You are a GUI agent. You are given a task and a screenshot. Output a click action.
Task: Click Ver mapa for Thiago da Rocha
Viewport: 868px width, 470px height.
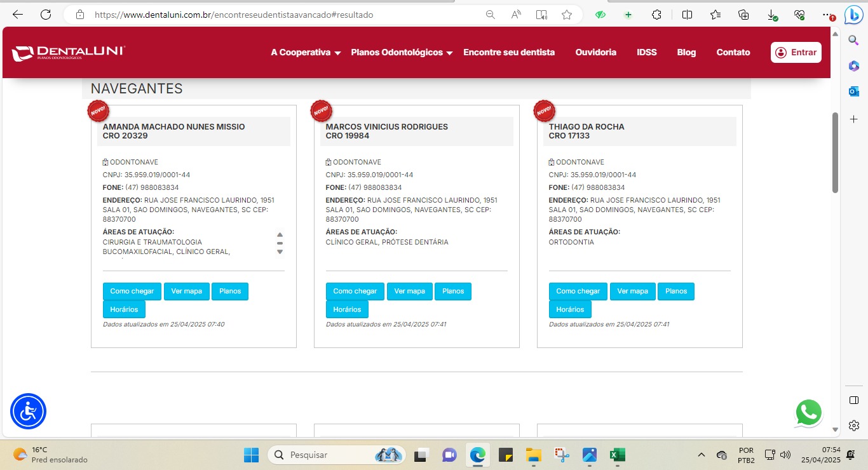[x=632, y=291]
